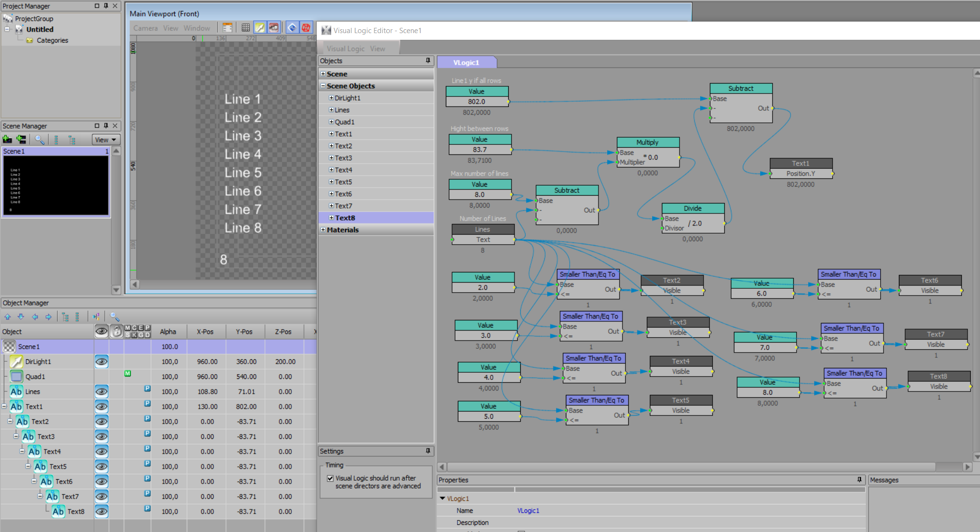
Task: Expand Text1 in the Scene Objects list
Action: click(x=331, y=134)
